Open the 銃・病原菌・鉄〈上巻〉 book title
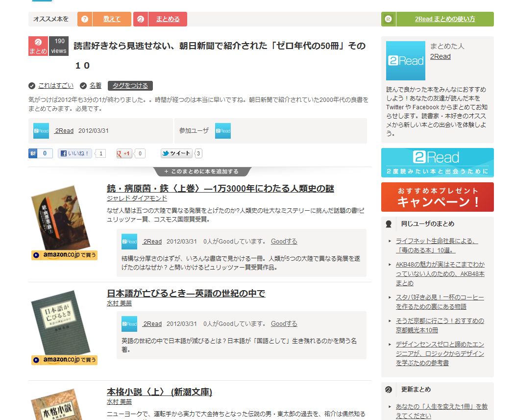 (220, 189)
